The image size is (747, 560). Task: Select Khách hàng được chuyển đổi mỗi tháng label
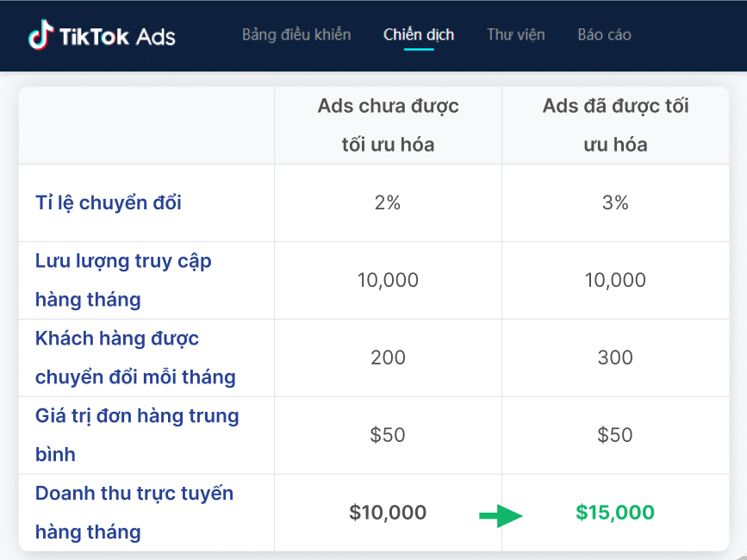(x=135, y=358)
